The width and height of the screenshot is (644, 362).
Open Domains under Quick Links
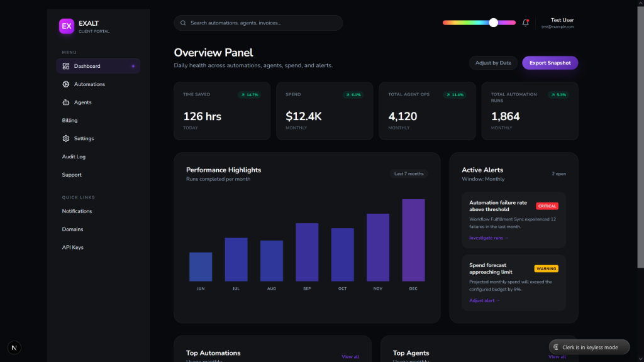[72, 229]
